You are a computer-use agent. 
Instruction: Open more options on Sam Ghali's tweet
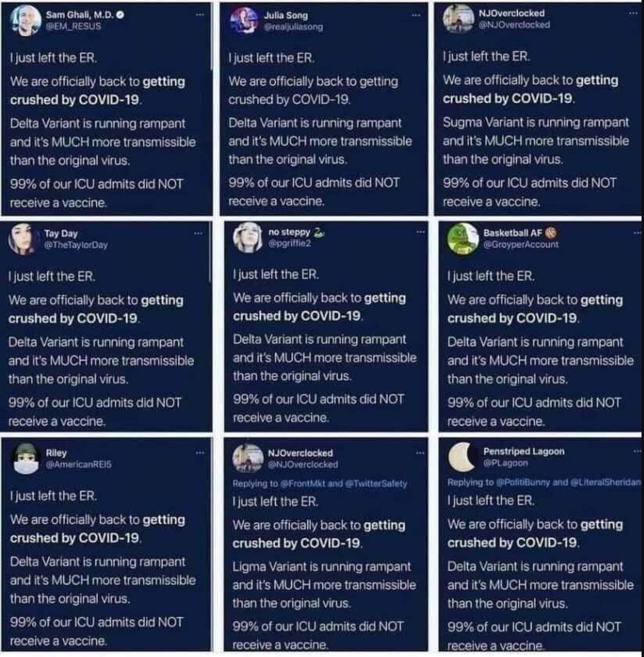[x=200, y=15]
